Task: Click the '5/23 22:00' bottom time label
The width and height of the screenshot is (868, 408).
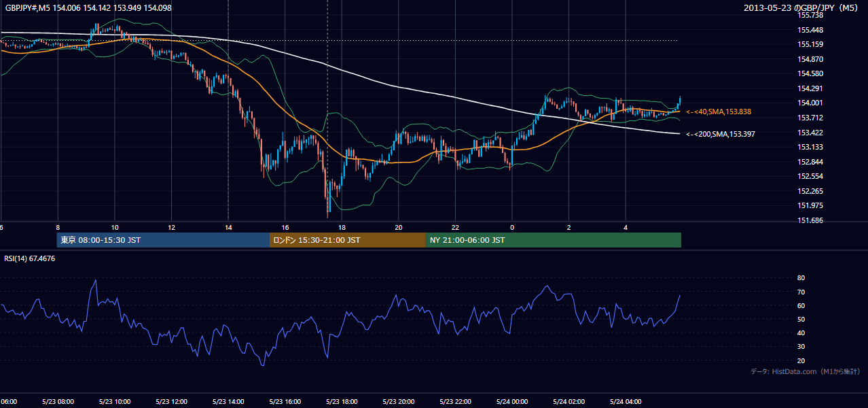Action: [455, 401]
